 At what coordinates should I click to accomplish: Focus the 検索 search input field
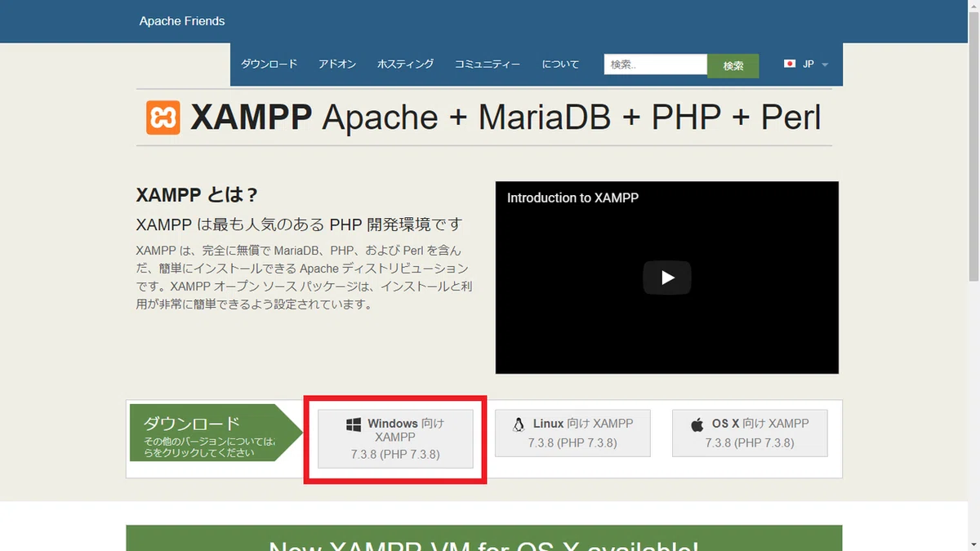click(655, 64)
